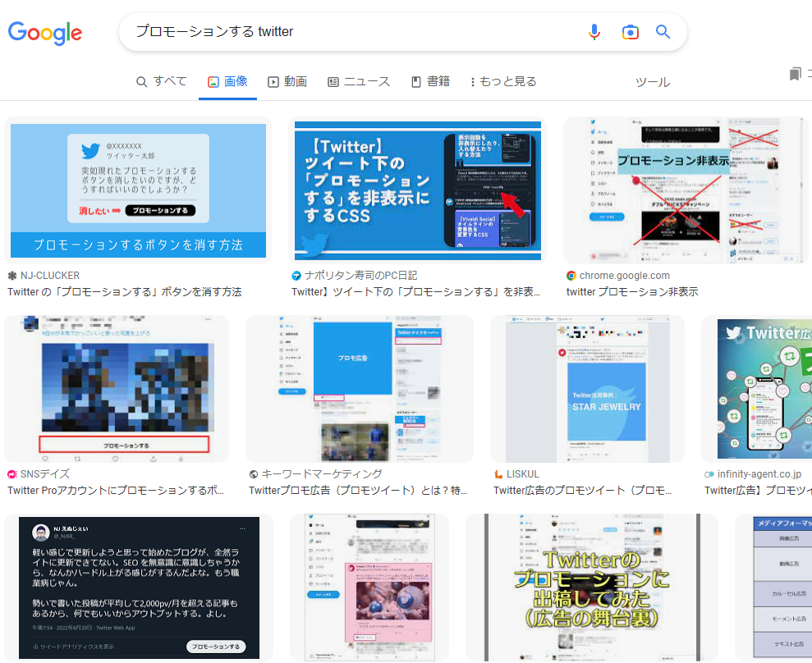
Task: Open the プロモ広告 blue box thumbnail
Action: (x=360, y=389)
